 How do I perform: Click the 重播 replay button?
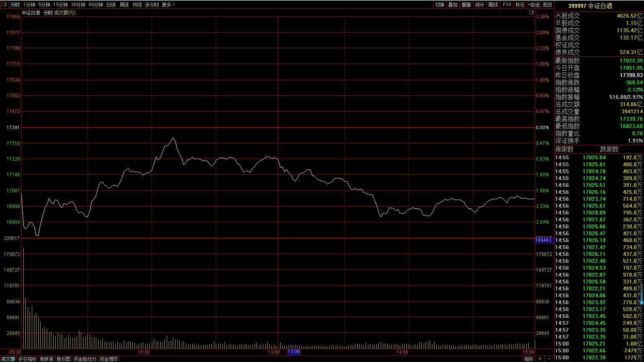tap(466, 5)
